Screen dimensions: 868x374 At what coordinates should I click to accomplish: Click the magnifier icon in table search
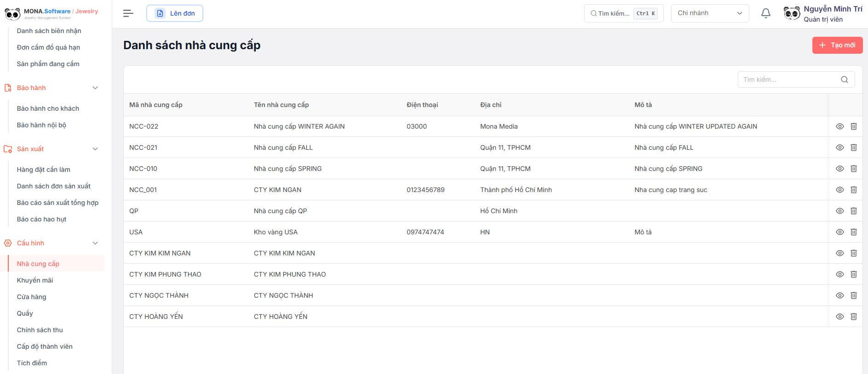(844, 79)
